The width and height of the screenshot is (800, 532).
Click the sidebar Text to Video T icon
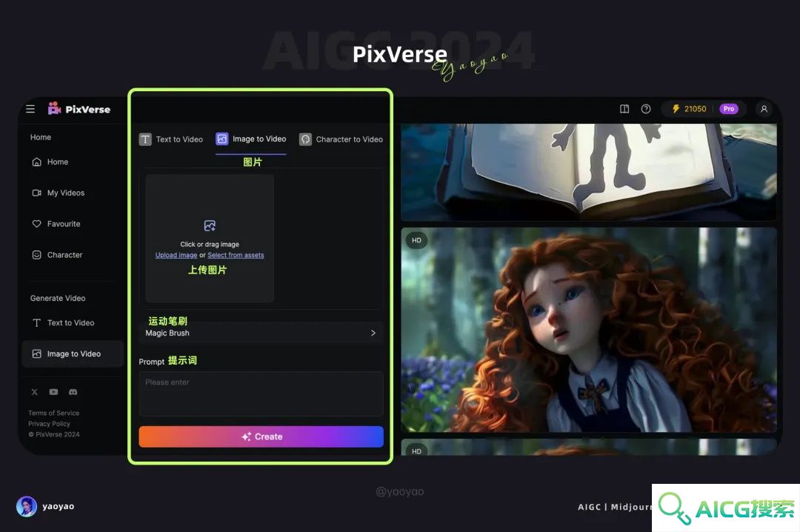[x=37, y=322]
